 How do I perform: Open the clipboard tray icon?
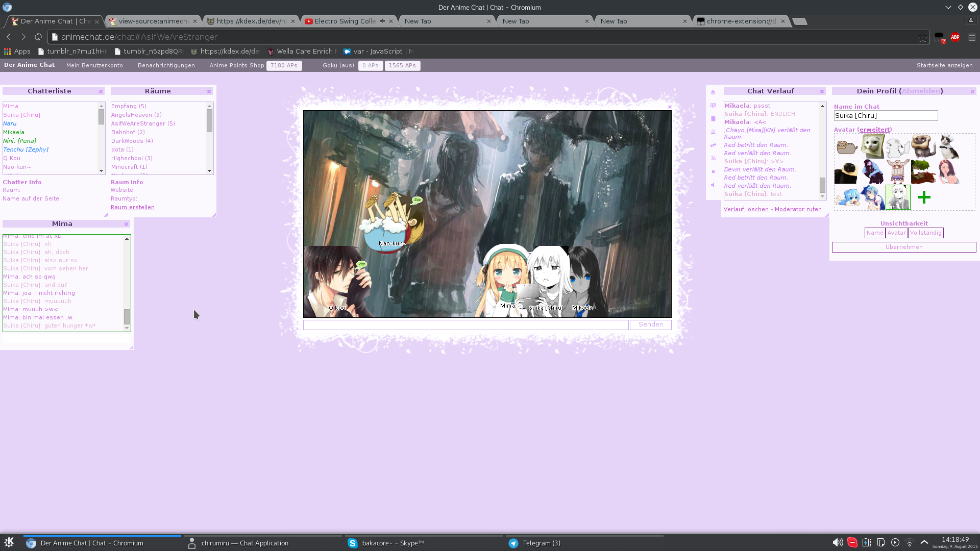pos(881,543)
